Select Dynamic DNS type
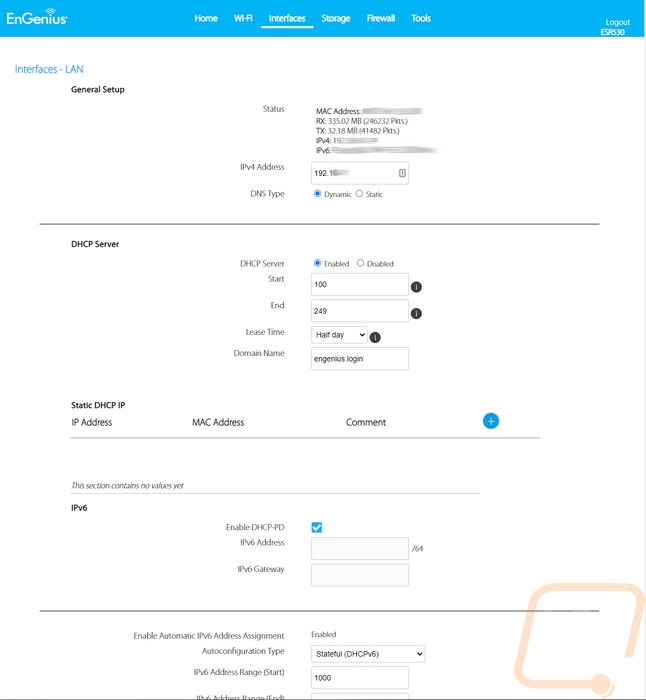This screenshot has height=700, width=646. pyautogui.click(x=318, y=194)
